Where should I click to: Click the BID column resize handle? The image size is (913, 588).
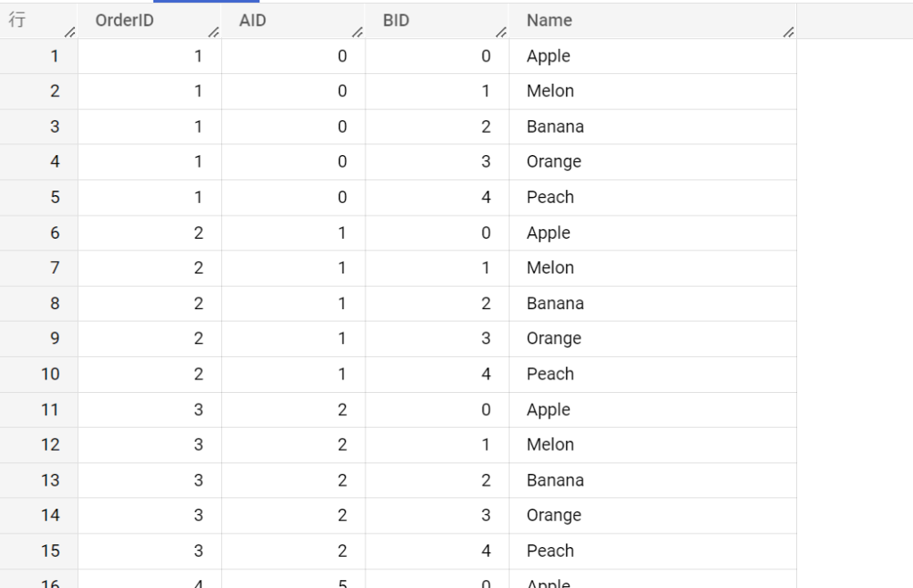coord(501,32)
